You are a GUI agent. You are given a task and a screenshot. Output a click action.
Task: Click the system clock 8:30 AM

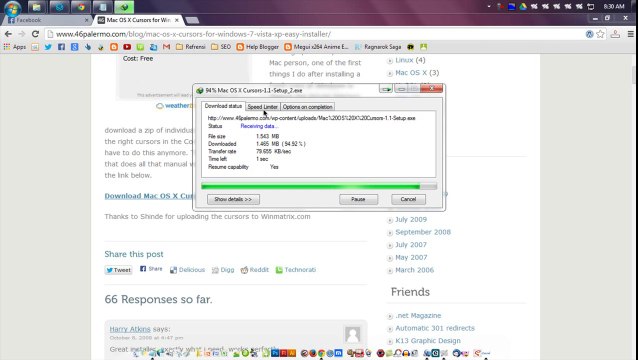coord(614,7)
